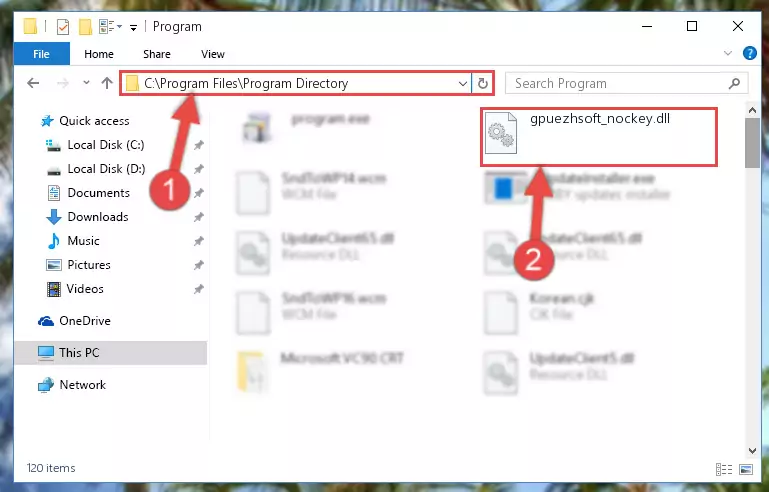Open Local Disk (D:) in navigation pane
Screen dimensions: 769x492
click(106, 169)
